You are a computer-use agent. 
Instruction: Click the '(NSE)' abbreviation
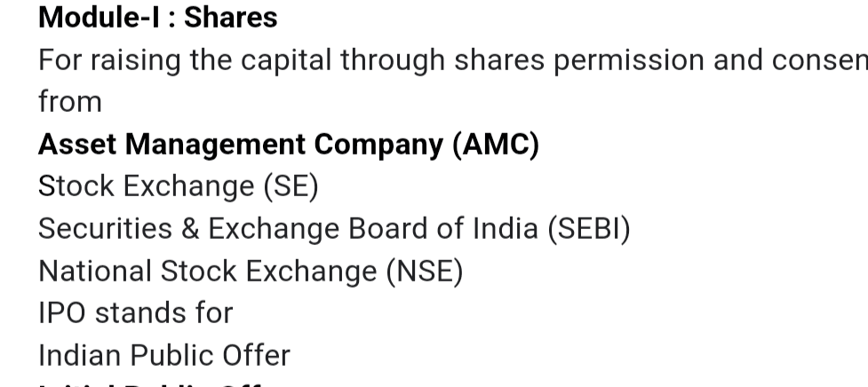pos(425,272)
